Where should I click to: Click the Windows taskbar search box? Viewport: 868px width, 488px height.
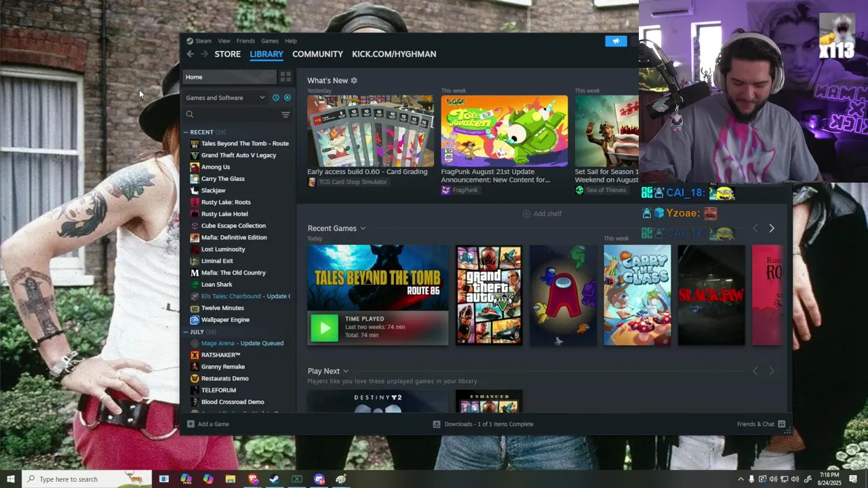[x=87, y=479]
